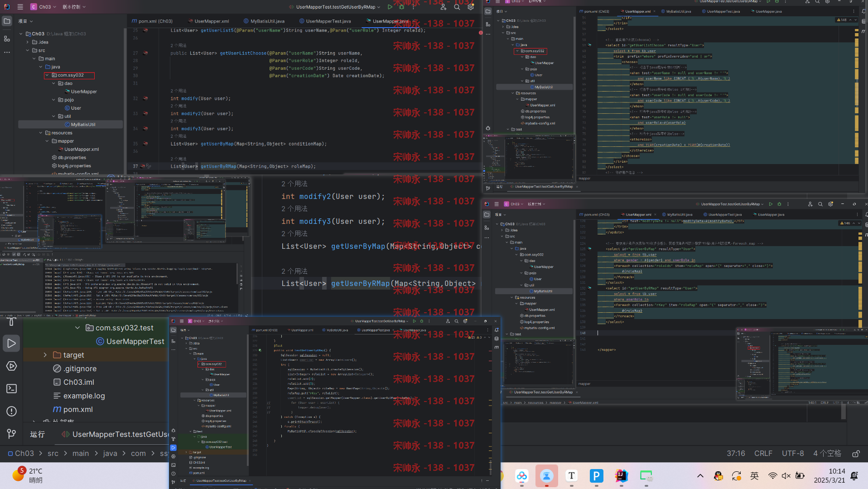Screen dimensions: 868x489
Task: Click CRLF line separator in status bar
Action: 763,454
